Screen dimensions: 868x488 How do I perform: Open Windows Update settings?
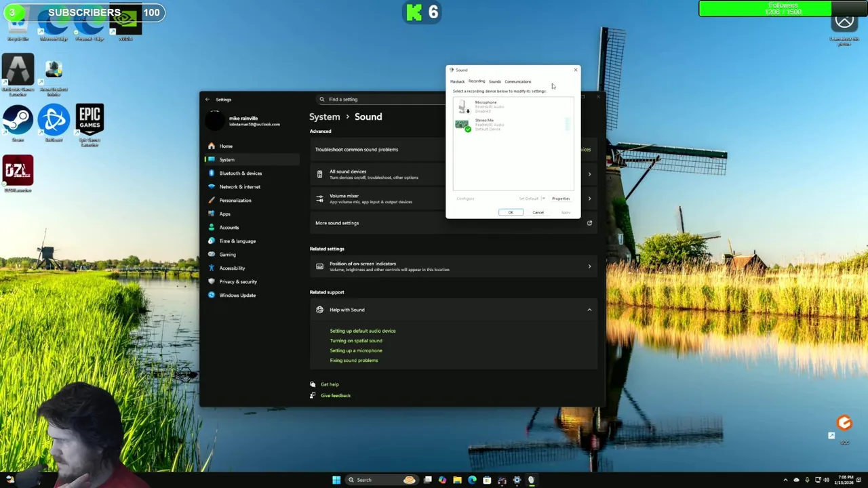click(252, 295)
